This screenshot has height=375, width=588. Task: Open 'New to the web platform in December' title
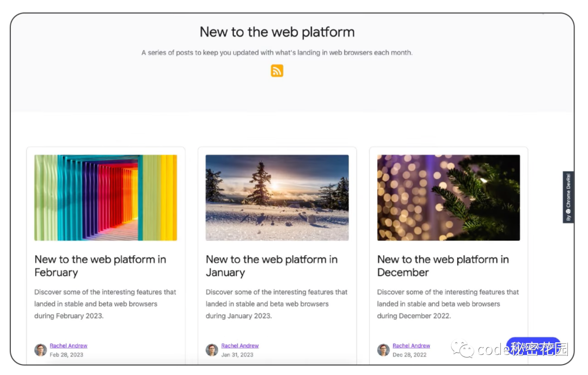click(x=443, y=266)
